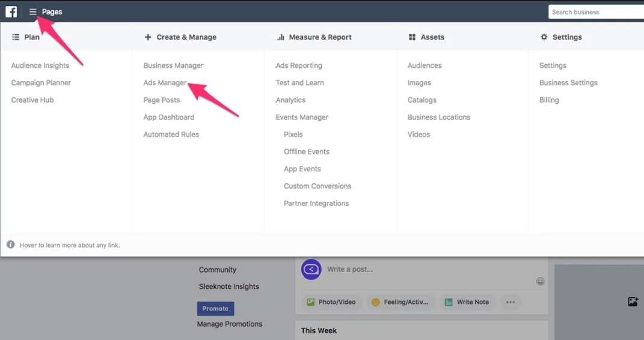Screen dimensions: 644x340
Task: Click the plus icon beside Create & Manage
Action: pos(148,37)
